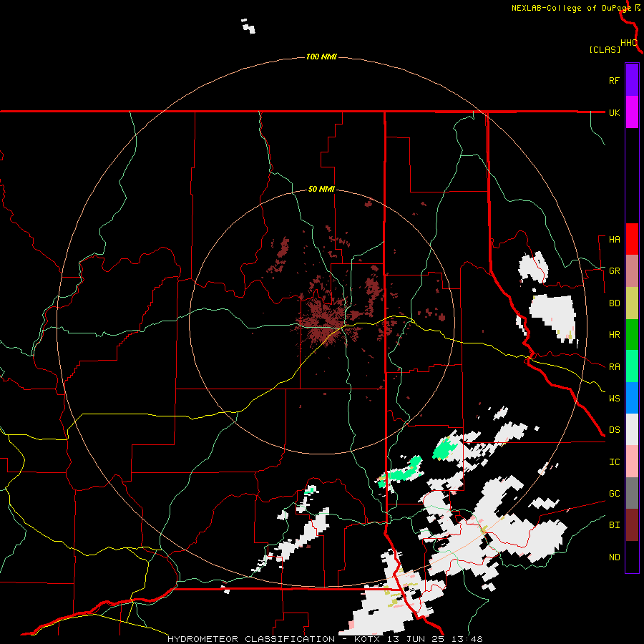The image size is (644, 644).
Task: Click the IC legend label
Action: click(614, 462)
